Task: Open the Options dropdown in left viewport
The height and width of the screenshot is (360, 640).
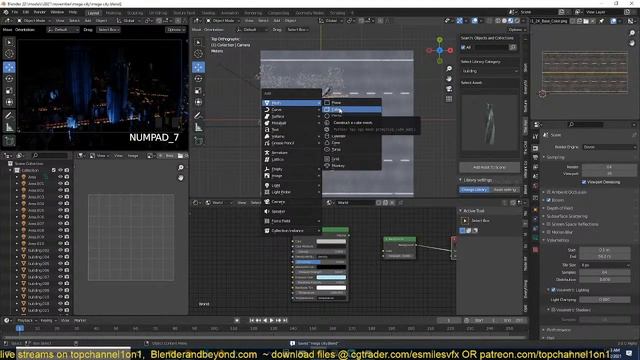Action: tap(175, 30)
